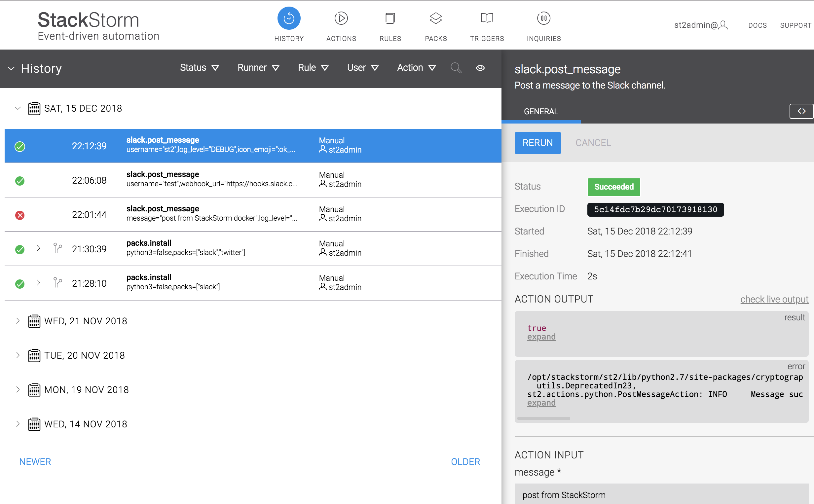Open the Triggers section icon
The height and width of the screenshot is (504, 814).
(x=487, y=18)
